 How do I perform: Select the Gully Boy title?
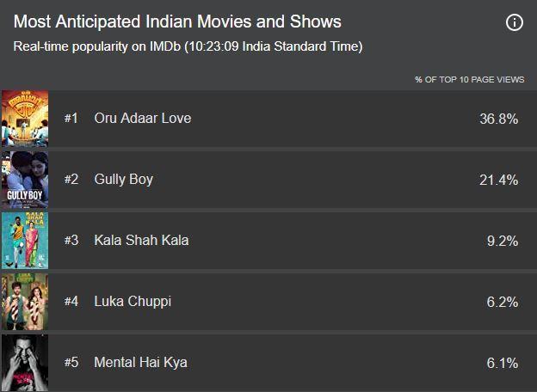click(x=124, y=180)
